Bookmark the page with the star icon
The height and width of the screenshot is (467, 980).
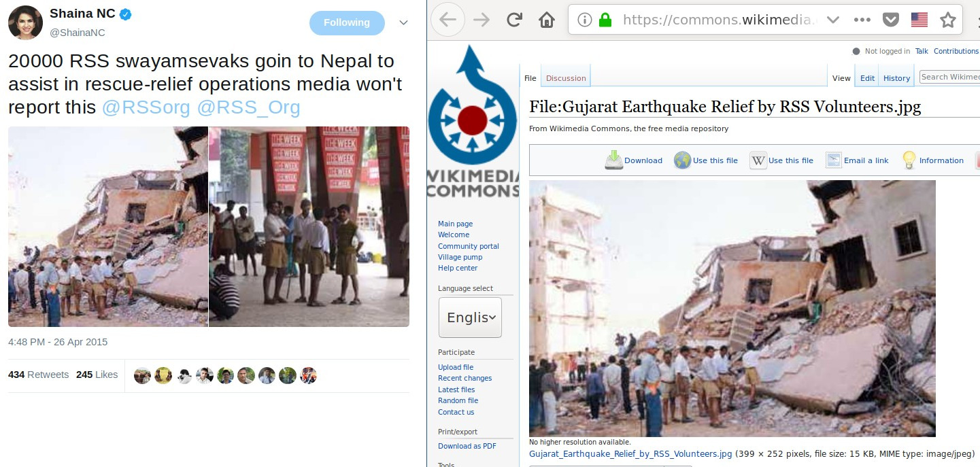(948, 20)
